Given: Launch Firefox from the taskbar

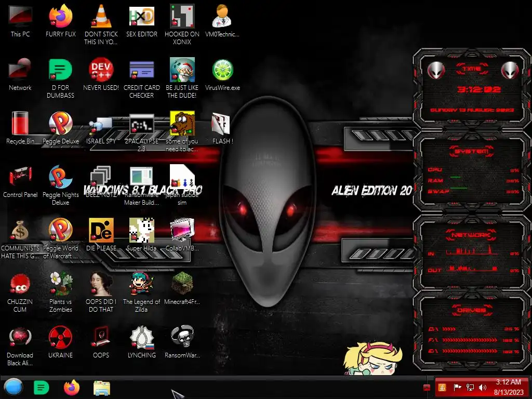Looking at the screenshot, I should tap(72, 388).
